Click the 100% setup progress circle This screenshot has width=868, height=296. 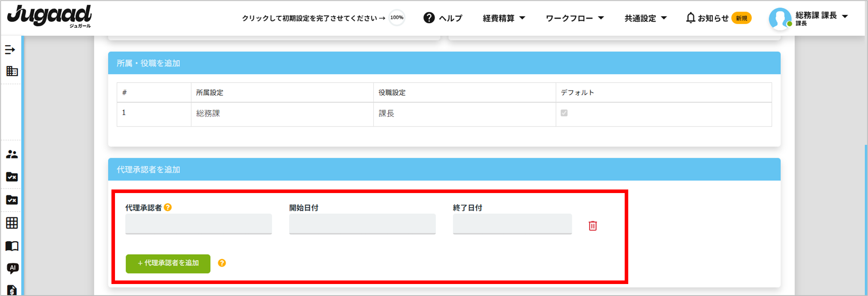(x=396, y=18)
